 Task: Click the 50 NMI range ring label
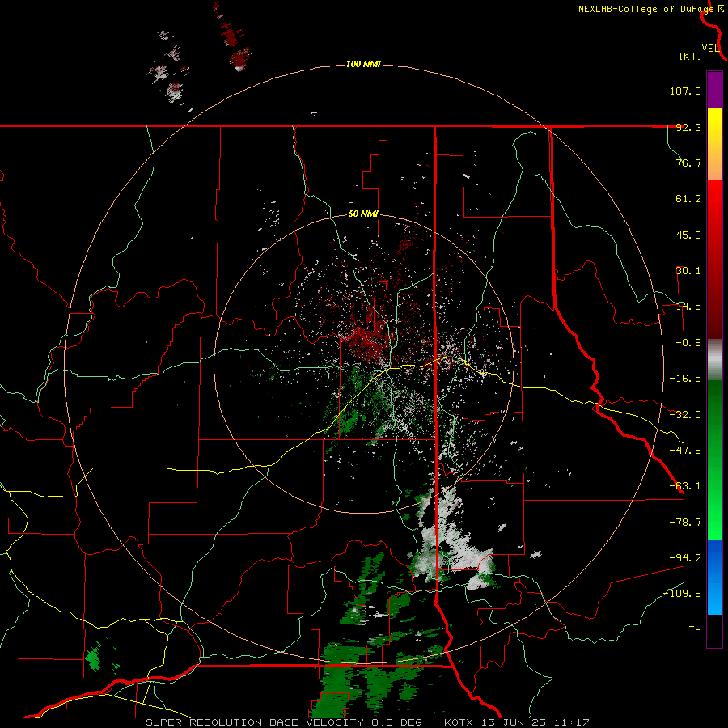click(363, 214)
